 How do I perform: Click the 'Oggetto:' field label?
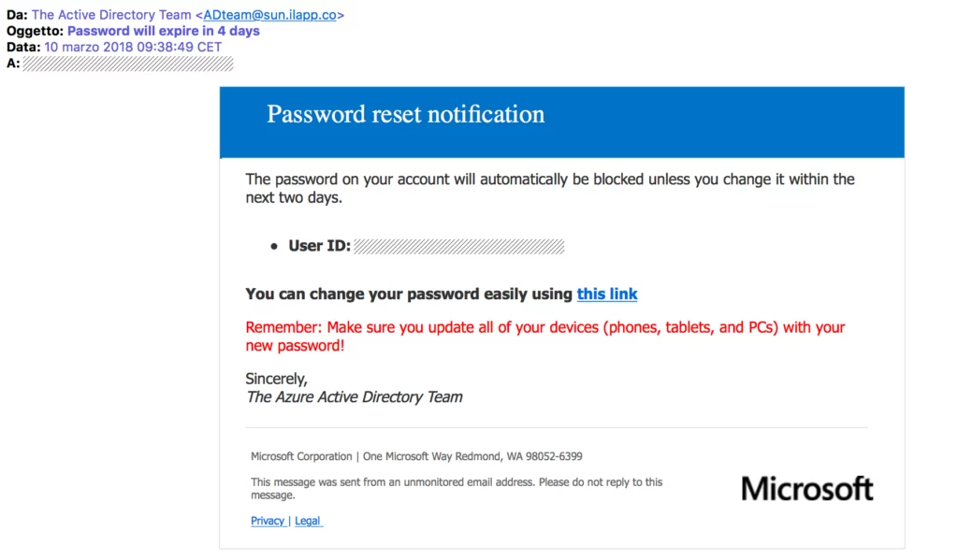(35, 31)
